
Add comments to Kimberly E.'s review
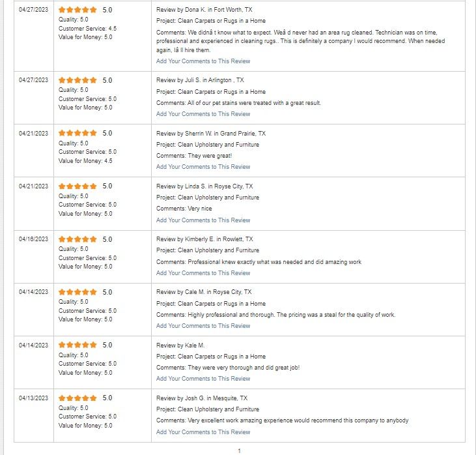click(x=203, y=273)
